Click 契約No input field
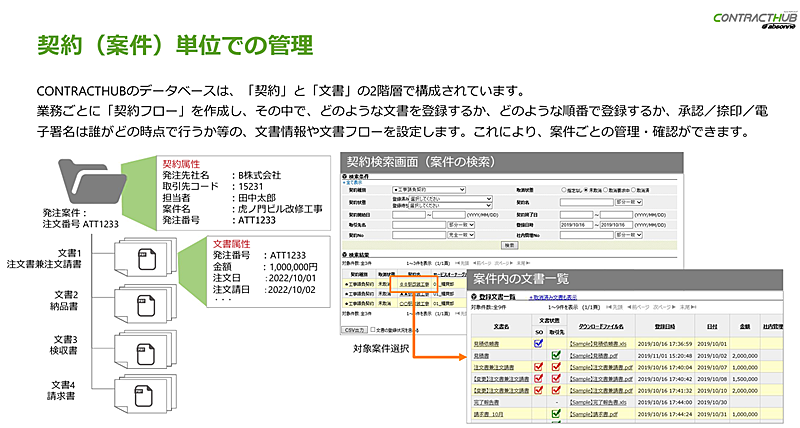The image size is (800, 428). tap(418, 235)
